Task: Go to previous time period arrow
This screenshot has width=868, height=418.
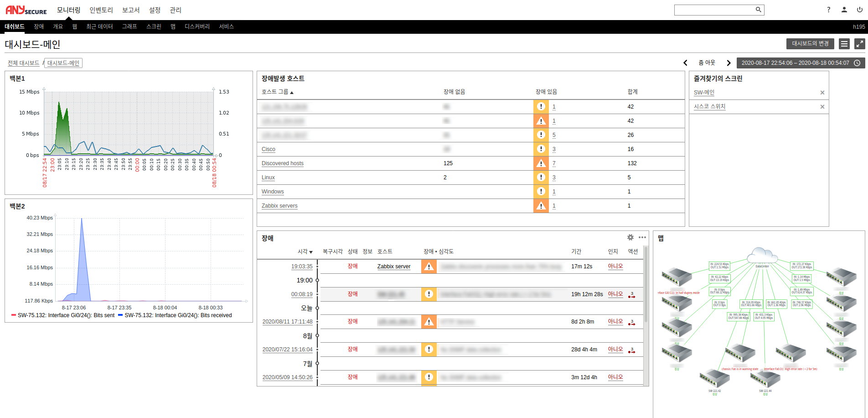Action: point(685,63)
